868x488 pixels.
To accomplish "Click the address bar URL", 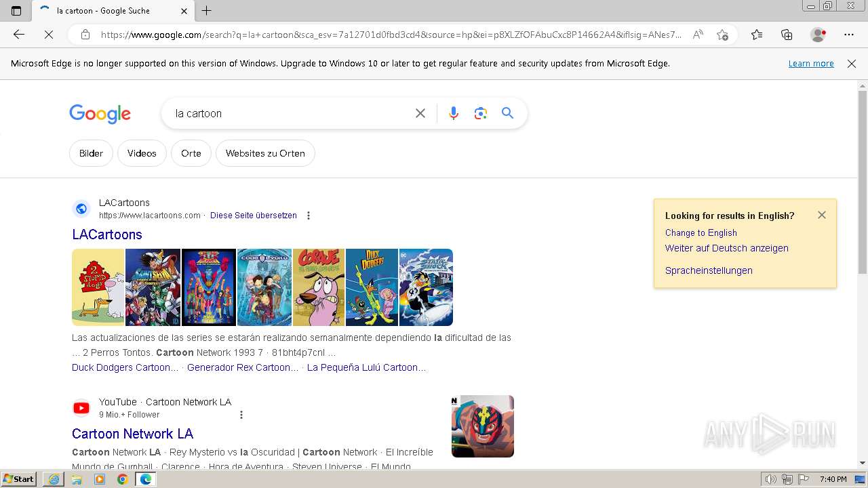I will click(391, 35).
